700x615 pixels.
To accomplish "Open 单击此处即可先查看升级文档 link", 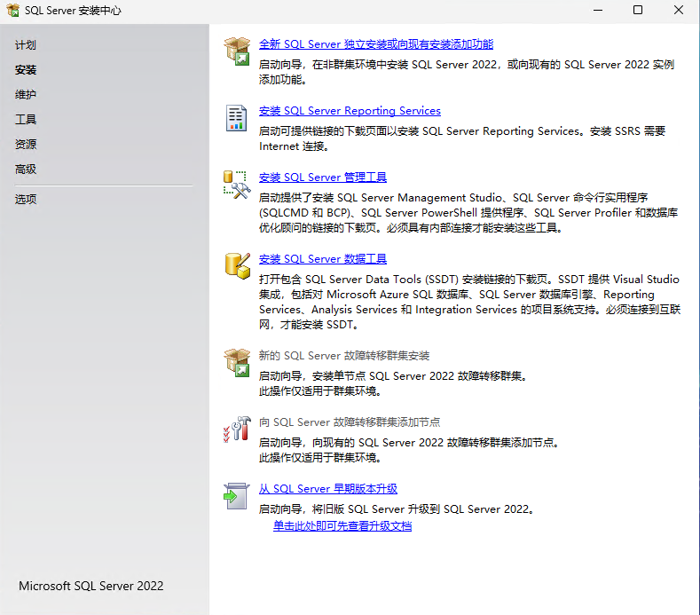I will point(342,526).
